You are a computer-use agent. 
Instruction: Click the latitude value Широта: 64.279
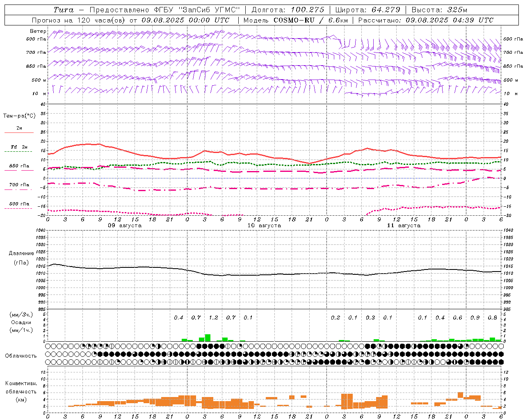(367, 10)
